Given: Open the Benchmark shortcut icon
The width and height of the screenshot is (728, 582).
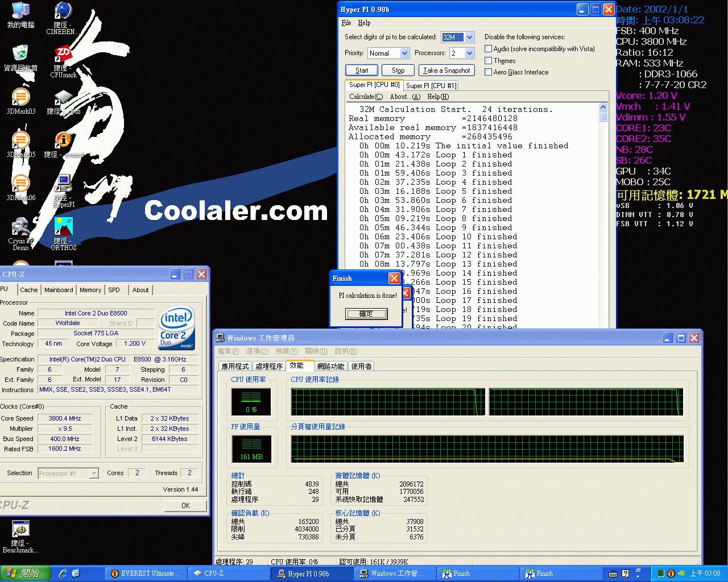Looking at the screenshot, I should point(20,537).
